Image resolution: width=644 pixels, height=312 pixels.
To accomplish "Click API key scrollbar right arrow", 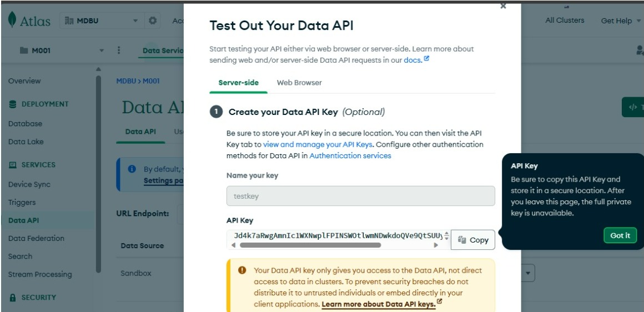I will click(x=436, y=245).
